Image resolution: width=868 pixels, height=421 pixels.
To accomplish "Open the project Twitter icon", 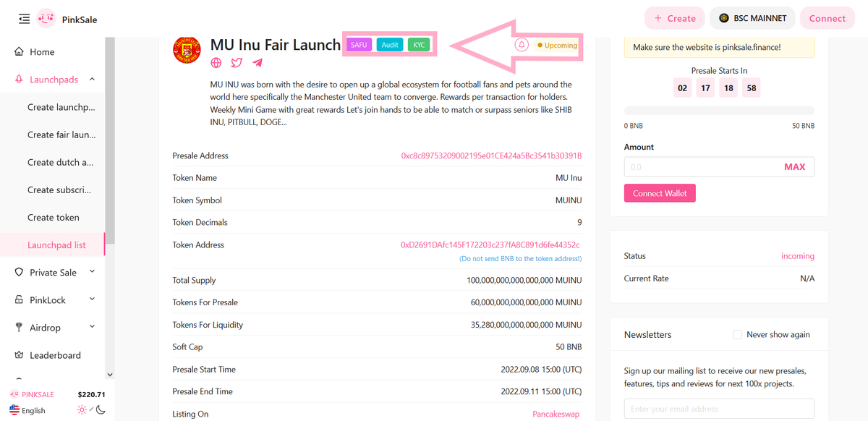I will click(x=237, y=63).
